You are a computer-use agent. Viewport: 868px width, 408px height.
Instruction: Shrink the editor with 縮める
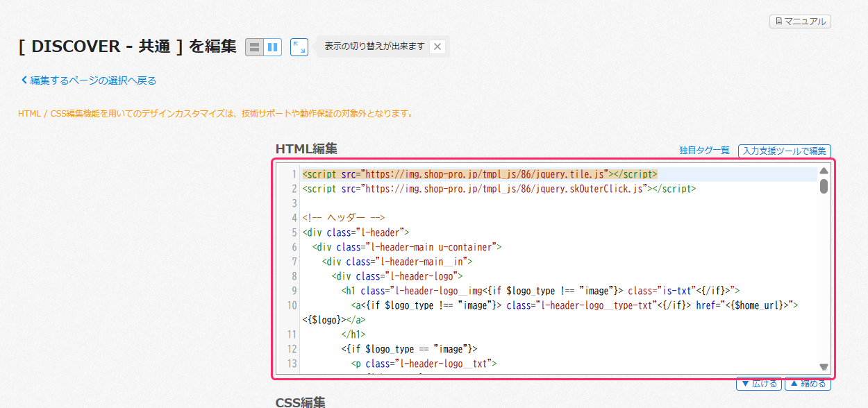[x=807, y=384]
